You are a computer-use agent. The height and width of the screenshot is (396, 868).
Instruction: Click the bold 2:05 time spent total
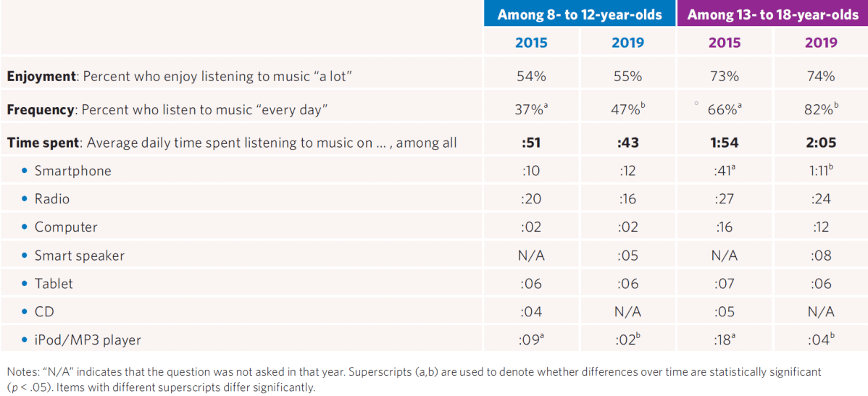[x=821, y=143]
